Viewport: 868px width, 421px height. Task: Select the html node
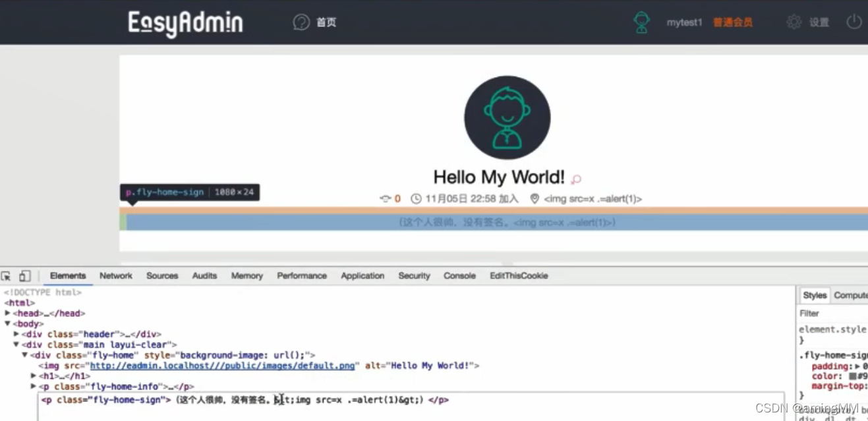(20, 303)
